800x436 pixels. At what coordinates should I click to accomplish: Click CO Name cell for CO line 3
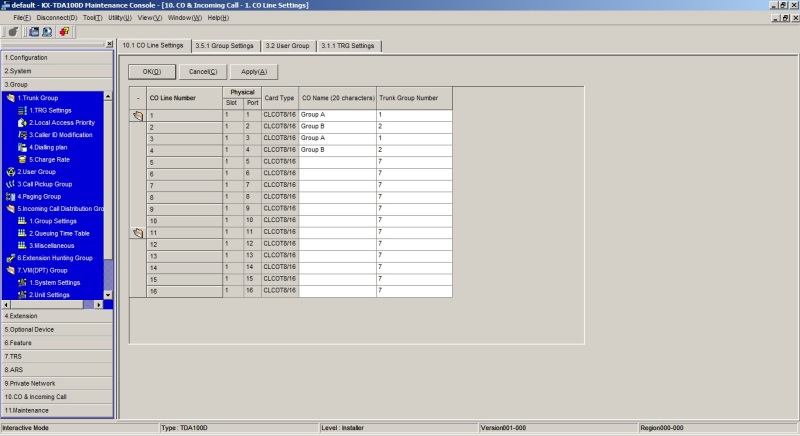(x=338, y=139)
